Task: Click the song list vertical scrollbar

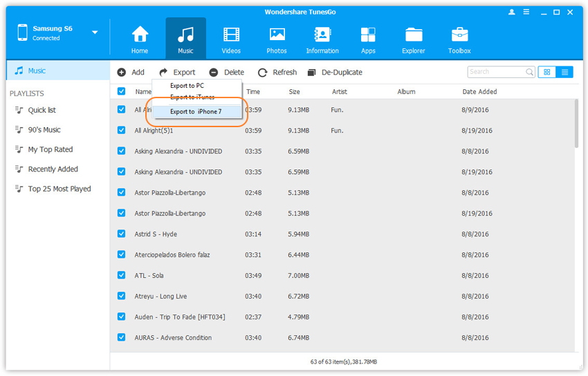Action: (x=576, y=124)
